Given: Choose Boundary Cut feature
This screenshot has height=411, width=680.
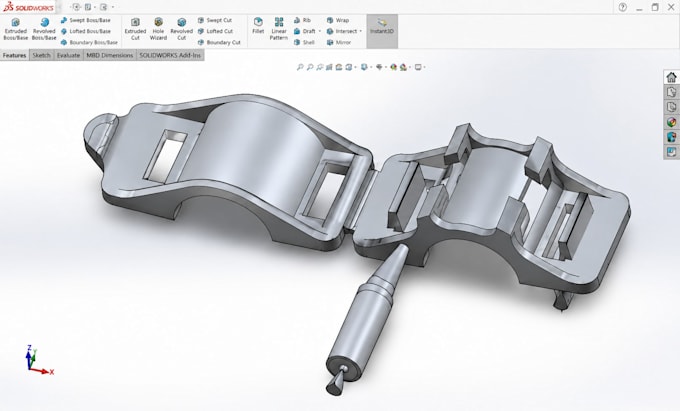Looking at the screenshot, I should (219, 42).
